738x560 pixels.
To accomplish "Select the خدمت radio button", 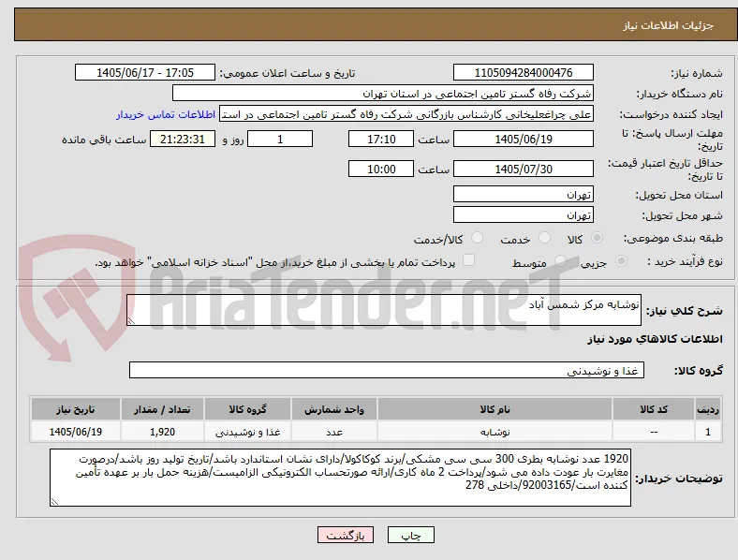I will [544, 238].
